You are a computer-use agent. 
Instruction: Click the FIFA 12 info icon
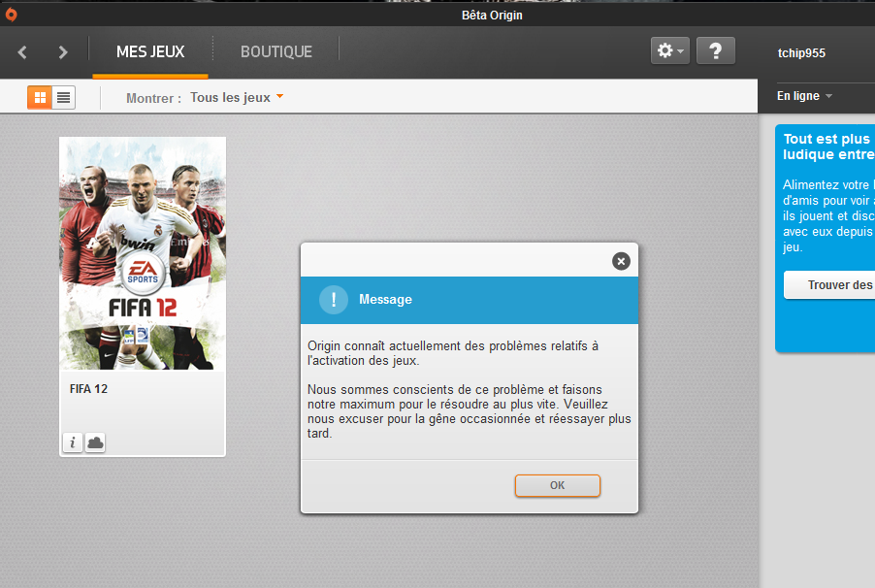[73, 442]
